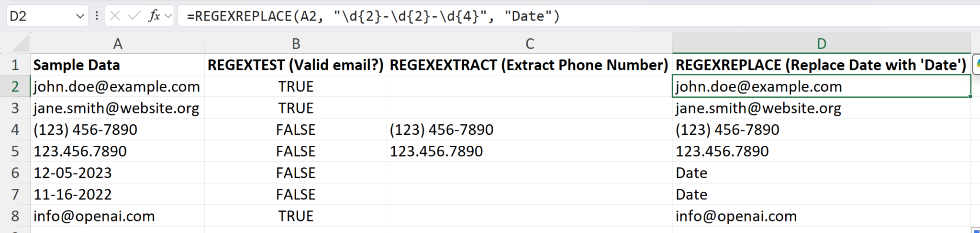This screenshot has width=980, height=233.
Task: Click the fill handle of cell D2
Action: [x=970, y=97]
